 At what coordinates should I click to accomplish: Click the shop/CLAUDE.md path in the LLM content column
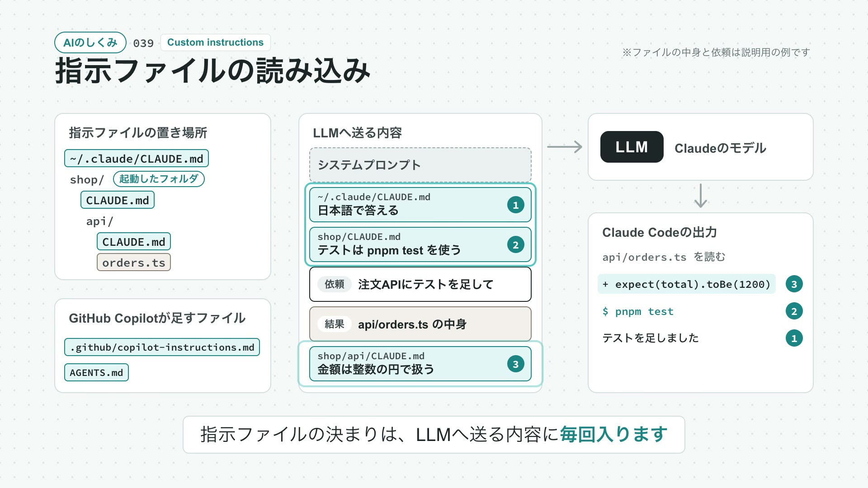(359, 237)
